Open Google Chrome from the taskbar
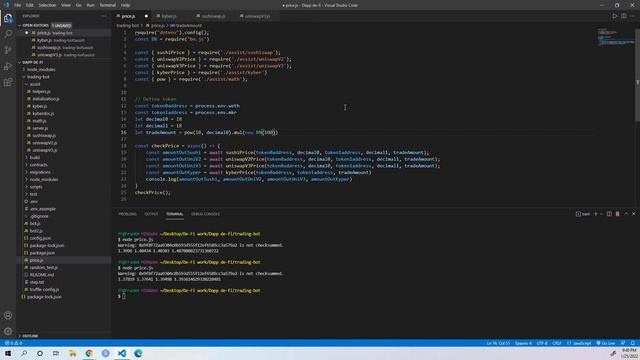The width and height of the screenshot is (640, 360). [x=89, y=353]
